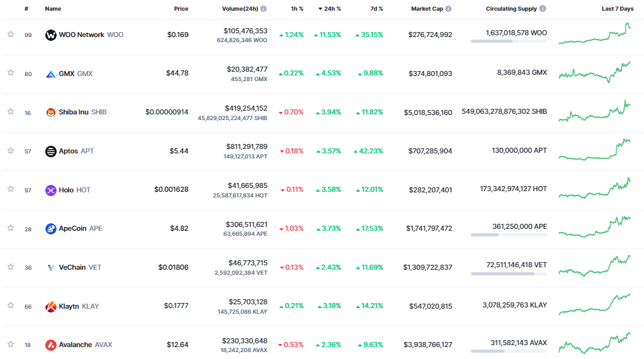Toggle the watchlist star for Shiba Inu
This screenshot has width=644, height=359.
[x=11, y=112]
